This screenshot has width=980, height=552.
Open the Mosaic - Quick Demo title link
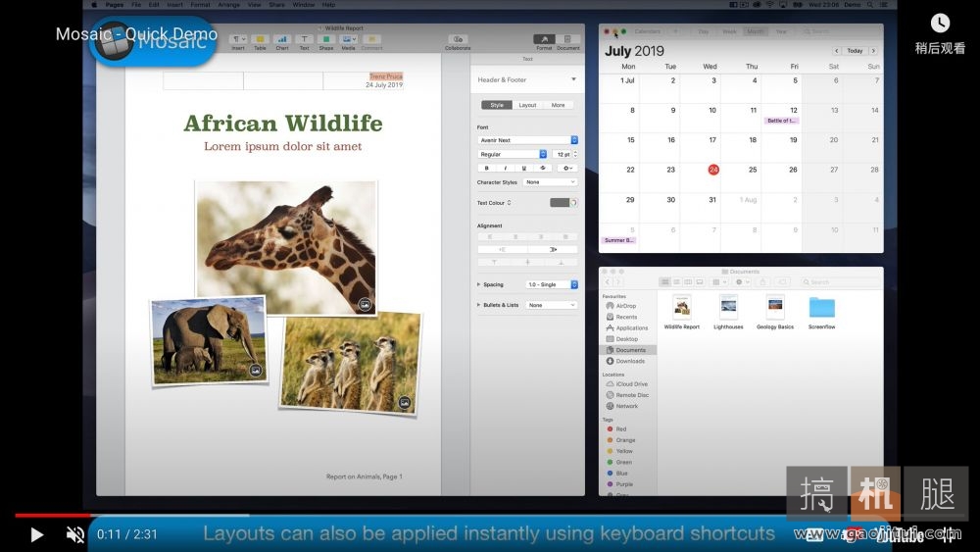[x=136, y=33]
